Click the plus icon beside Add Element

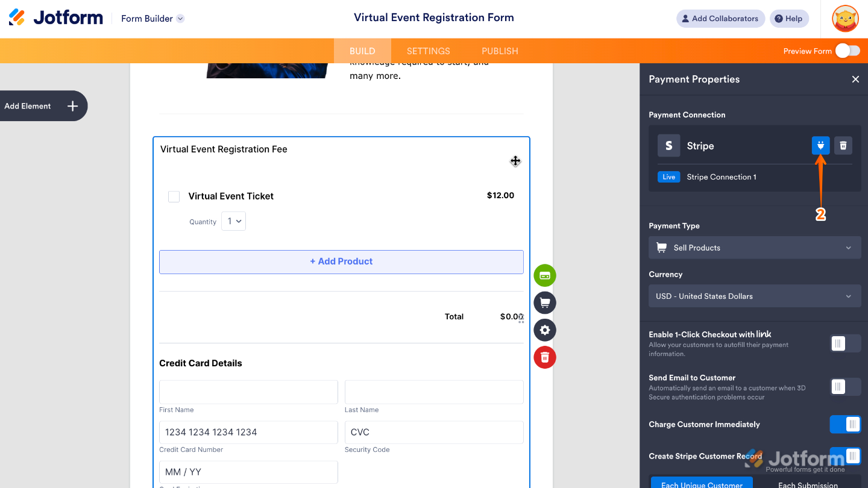(72, 106)
